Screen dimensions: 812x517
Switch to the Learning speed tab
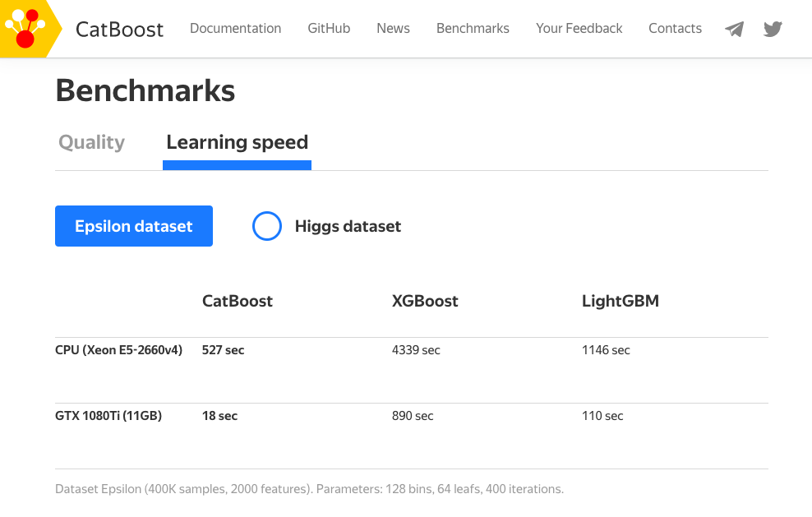coord(237,142)
